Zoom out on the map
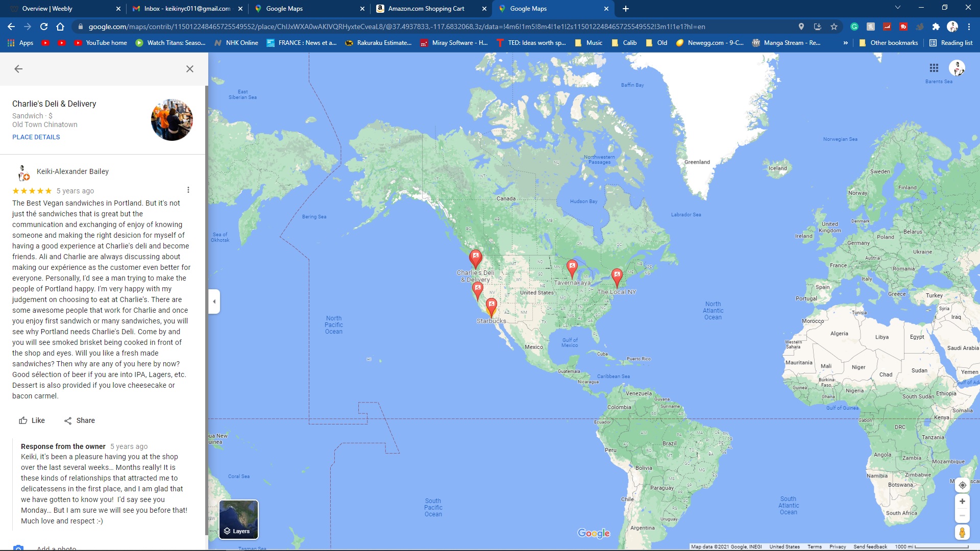This screenshot has width=980, height=551. click(x=962, y=516)
